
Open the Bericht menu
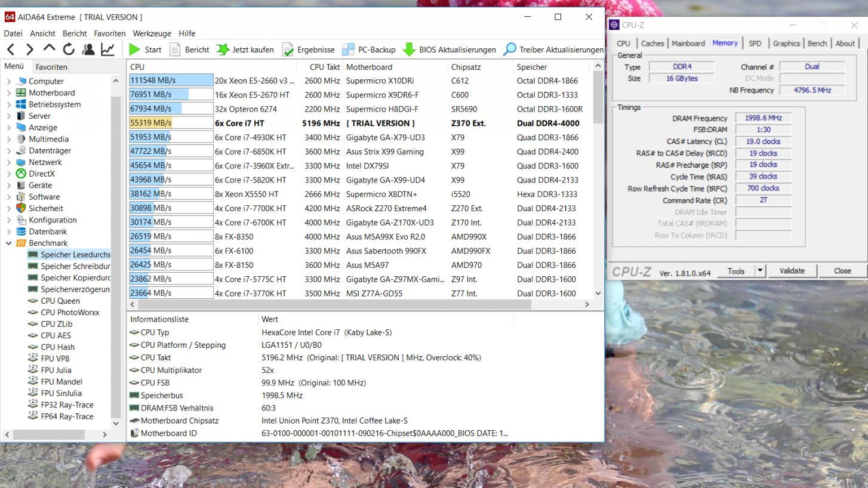click(x=75, y=33)
